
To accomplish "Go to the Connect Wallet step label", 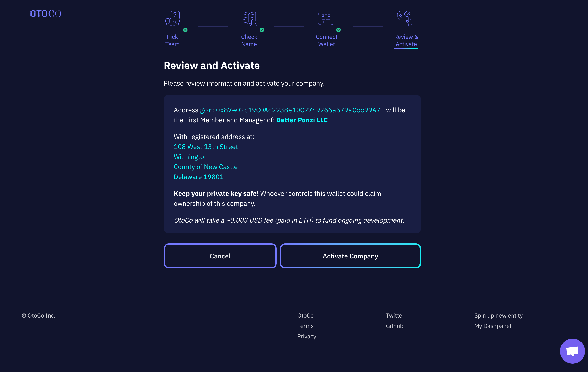I will coord(327,40).
